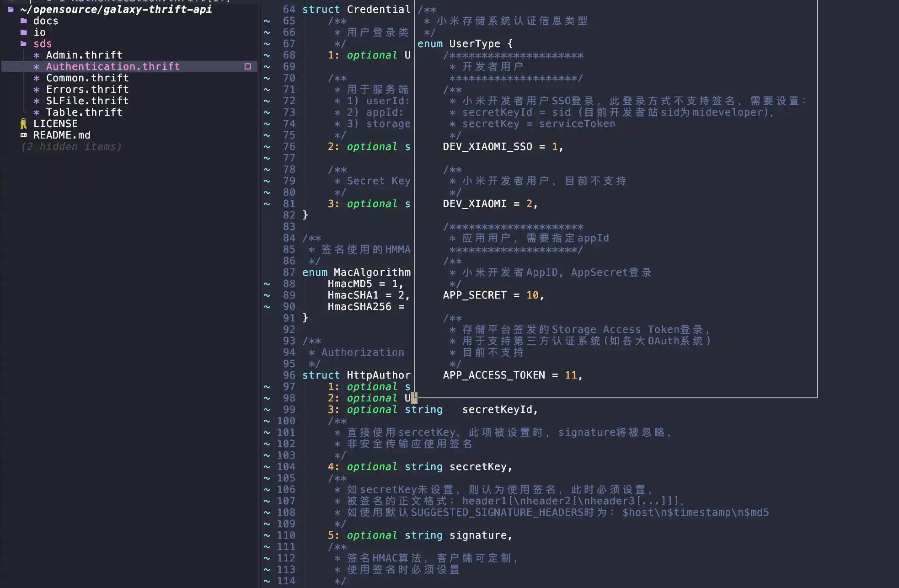
Task: Click the folder icon beside io
Action: click(23, 32)
